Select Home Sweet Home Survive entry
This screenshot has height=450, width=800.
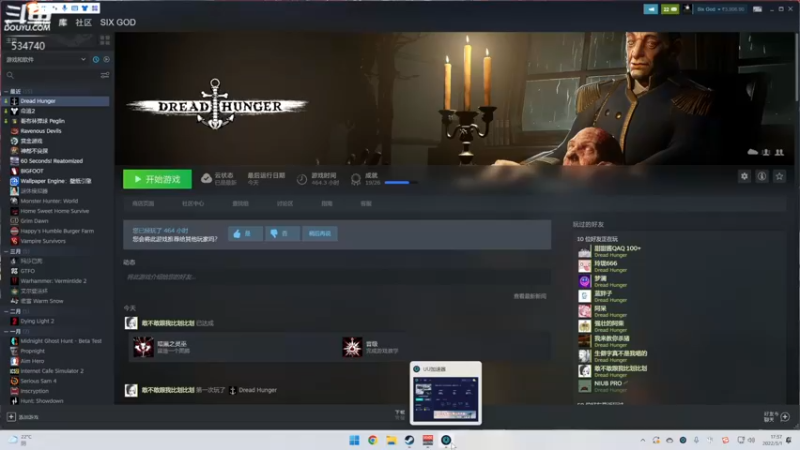[x=56, y=211]
